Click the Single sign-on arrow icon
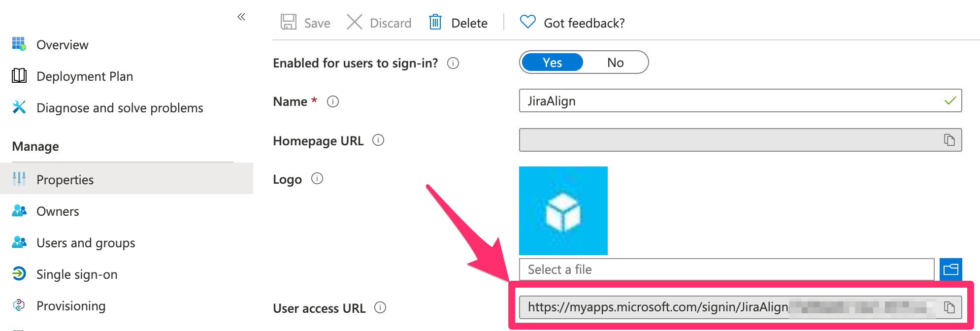This screenshot has height=331, width=980. [x=19, y=273]
